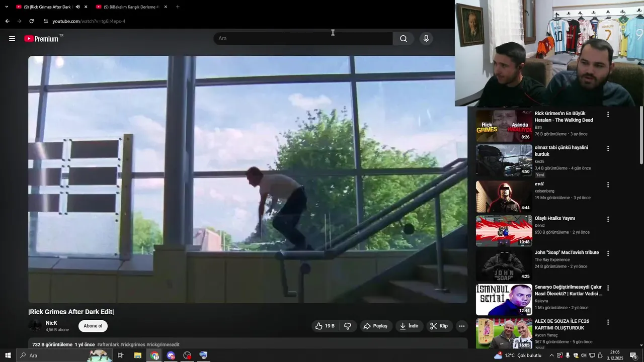644x362 pixels.
Task: Open a new browser tab
Action: tap(178, 7)
